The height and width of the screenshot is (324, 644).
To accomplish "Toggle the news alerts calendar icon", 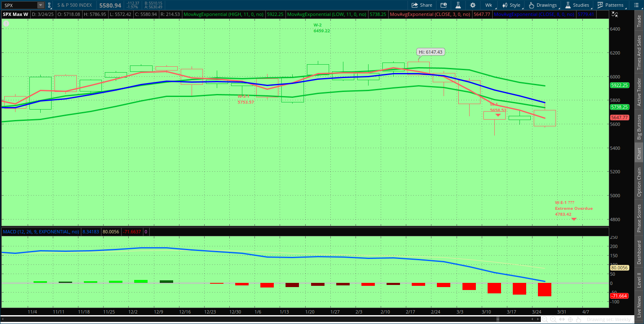I will 444,5.
